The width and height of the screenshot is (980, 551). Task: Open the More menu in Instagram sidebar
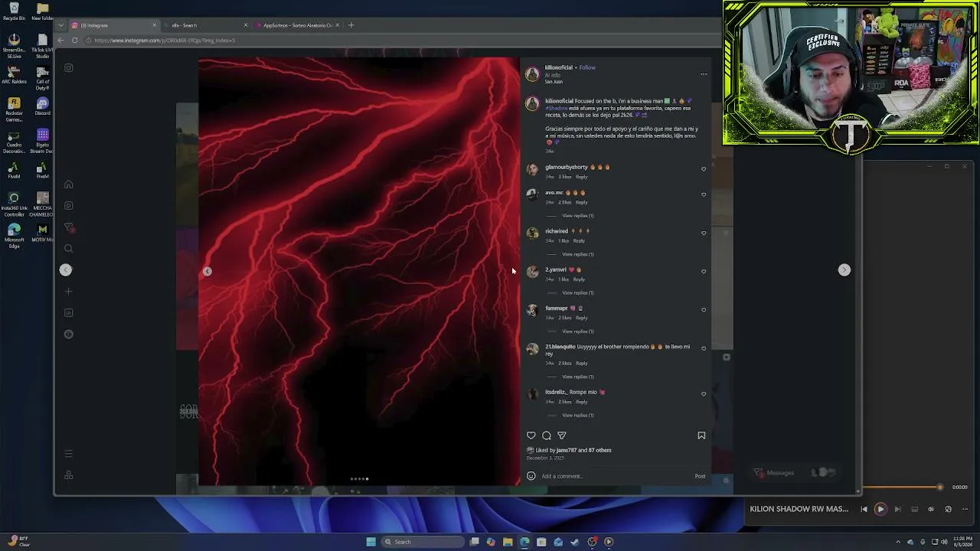[68, 454]
